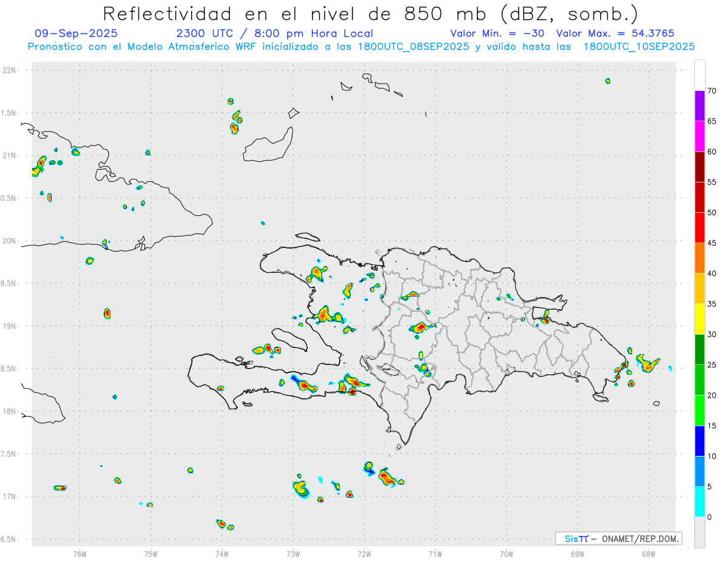
Task: Click the "55" label on the color scale
Action: pyautogui.click(x=712, y=182)
